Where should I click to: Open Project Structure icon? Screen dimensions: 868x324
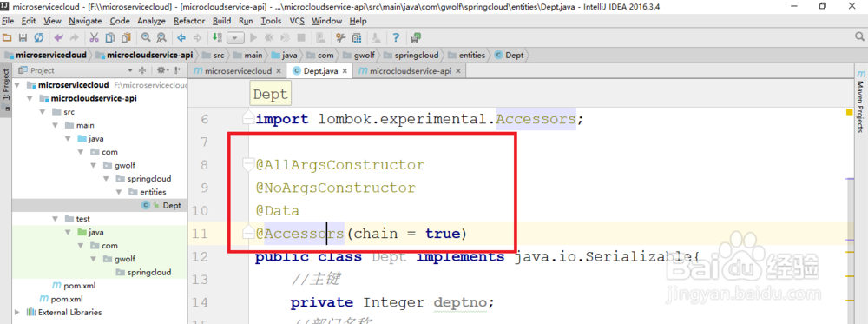click(357, 37)
